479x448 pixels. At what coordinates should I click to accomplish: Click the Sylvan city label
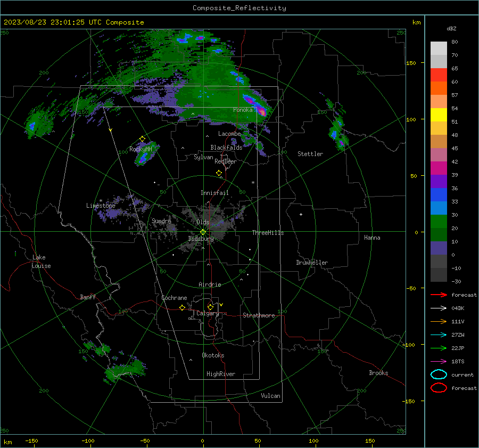pos(203,157)
